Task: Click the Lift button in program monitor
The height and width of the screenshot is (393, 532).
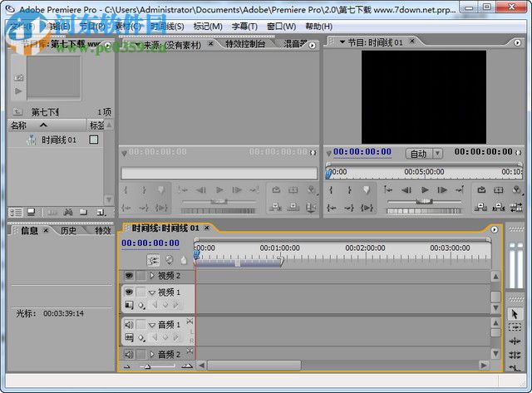Action: click(x=480, y=207)
